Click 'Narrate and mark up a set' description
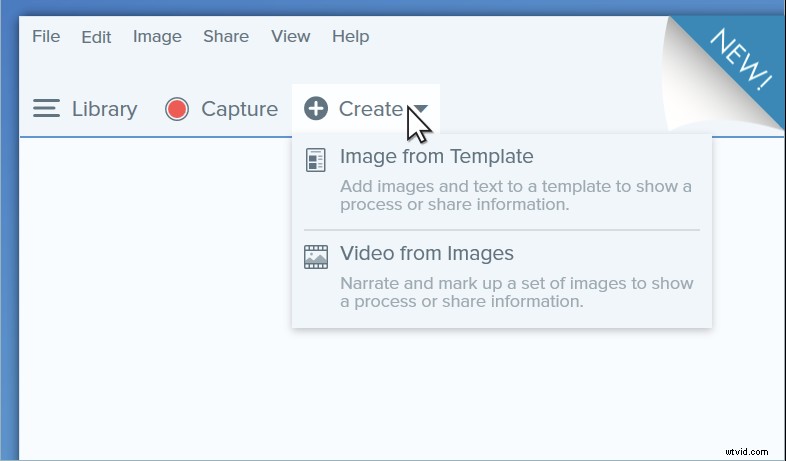The height and width of the screenshot is (461, 786). [x=517, y=293]
